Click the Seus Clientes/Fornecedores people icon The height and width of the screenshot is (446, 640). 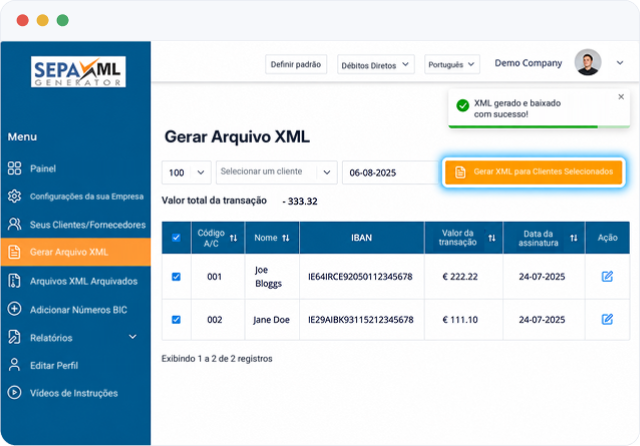14,224
